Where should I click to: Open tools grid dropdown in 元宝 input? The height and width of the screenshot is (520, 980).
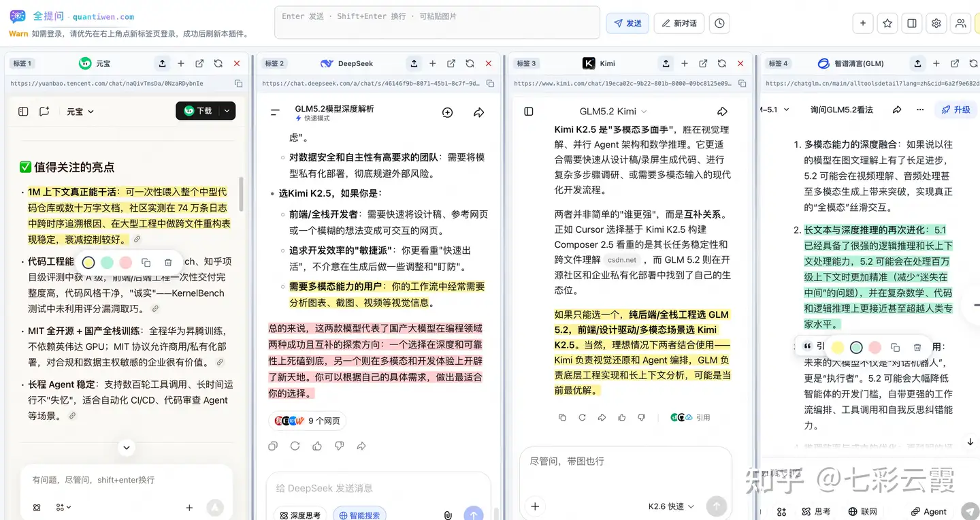pos(63,507)
